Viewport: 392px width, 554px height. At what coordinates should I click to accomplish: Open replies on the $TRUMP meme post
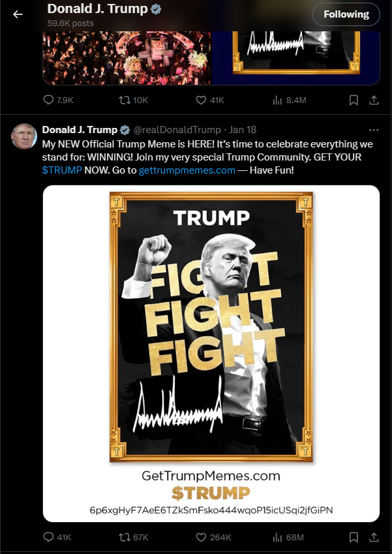[57, 537]
